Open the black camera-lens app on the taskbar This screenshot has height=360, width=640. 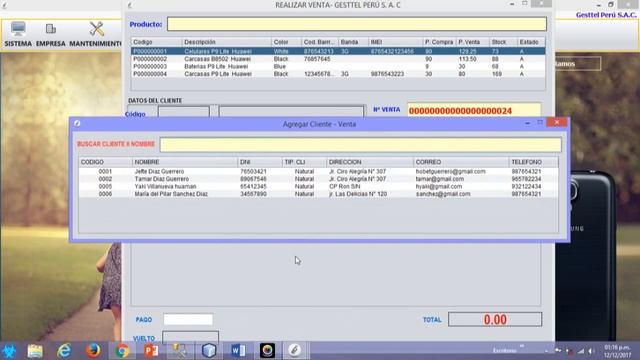click(267, 351)
